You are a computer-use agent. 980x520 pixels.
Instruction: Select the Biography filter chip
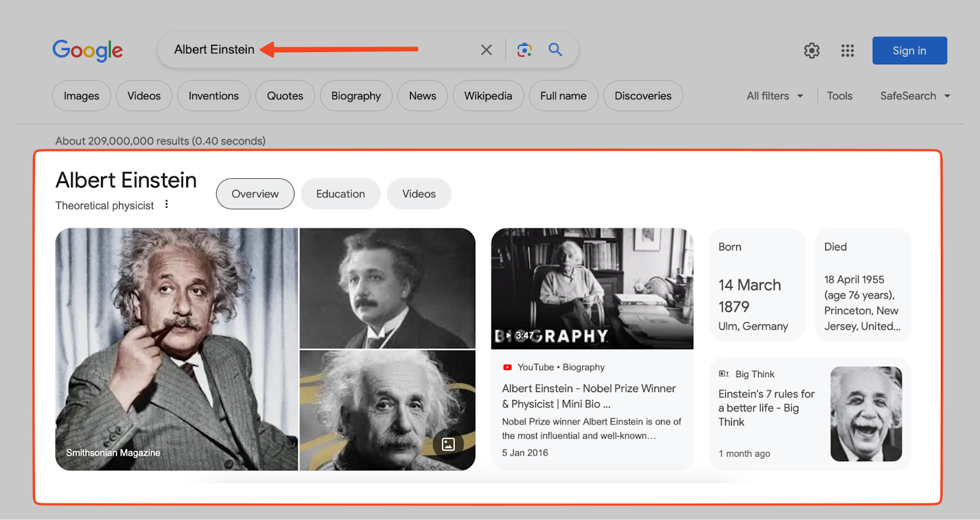356,96
